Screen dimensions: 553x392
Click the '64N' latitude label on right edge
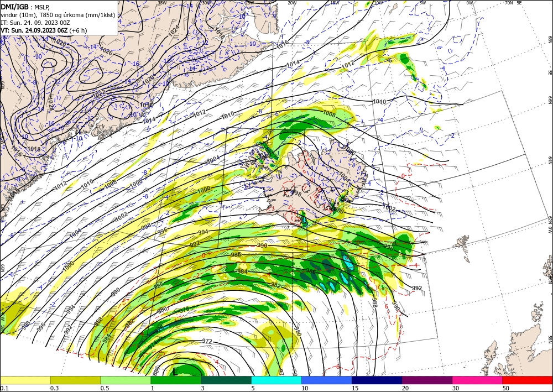click(550, 160)
